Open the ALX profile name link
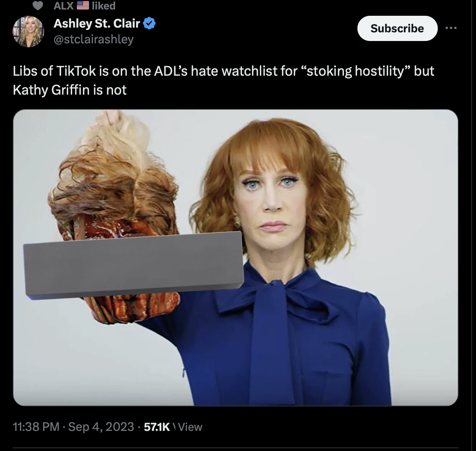 63,6
